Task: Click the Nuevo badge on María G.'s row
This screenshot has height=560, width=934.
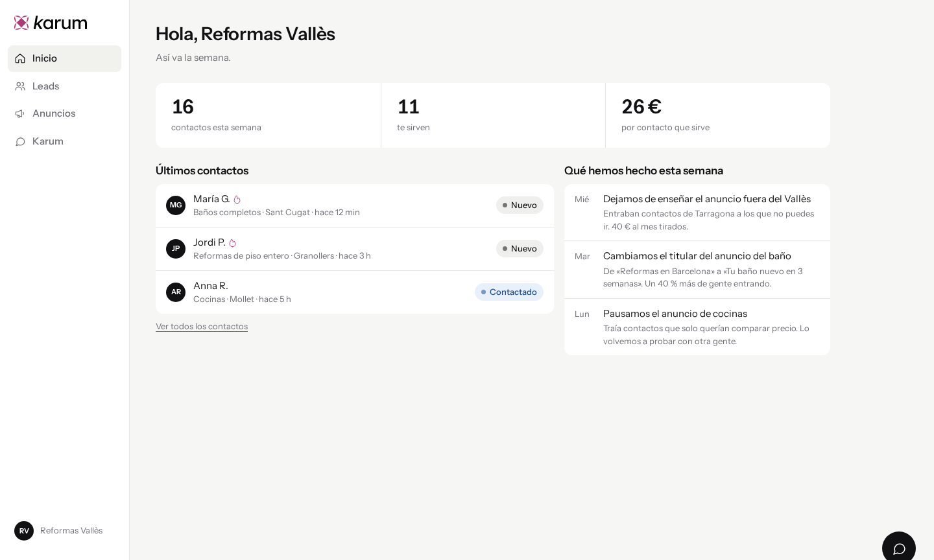Action: click(520, 205)
